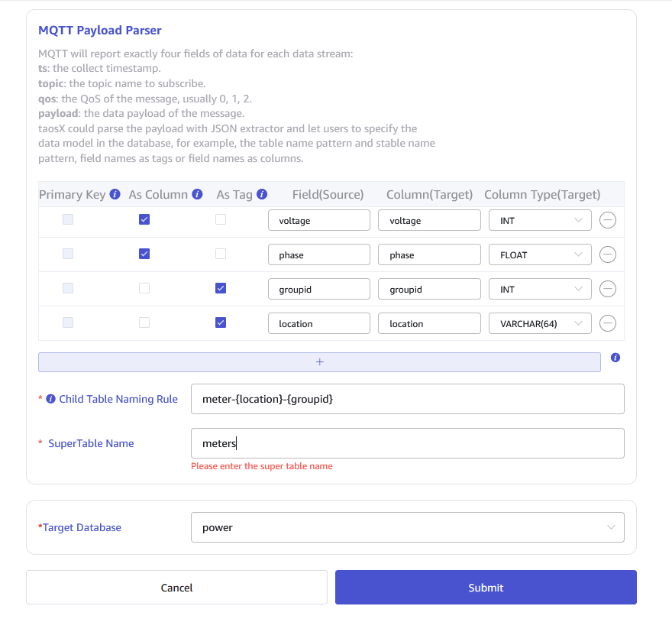The height and width of the screenshot is (619, 672).
Task: Click the Cancel button
Action: pyautogui.click(x=176, y=587)
